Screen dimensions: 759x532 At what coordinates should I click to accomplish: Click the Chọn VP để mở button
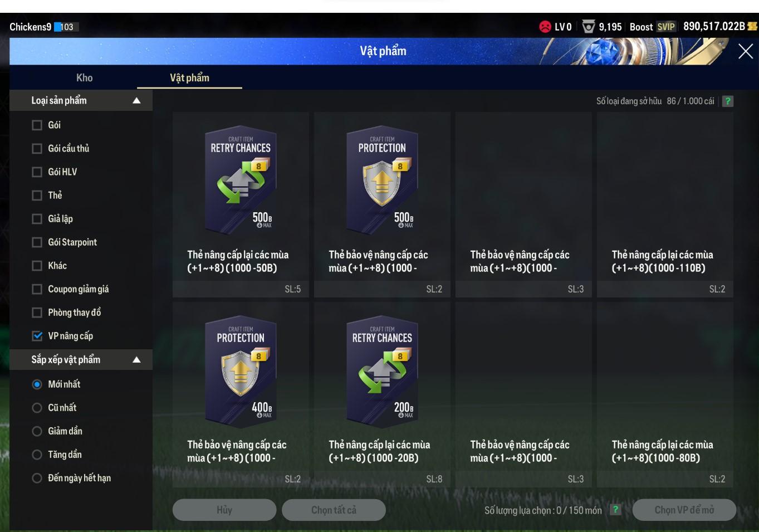pos(684,510)
